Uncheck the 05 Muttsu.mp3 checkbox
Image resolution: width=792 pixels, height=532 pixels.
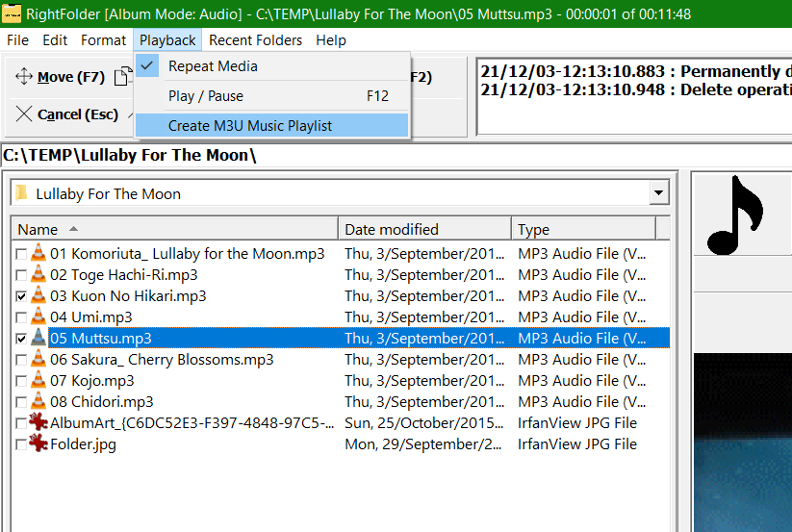(x=21, y=339)
